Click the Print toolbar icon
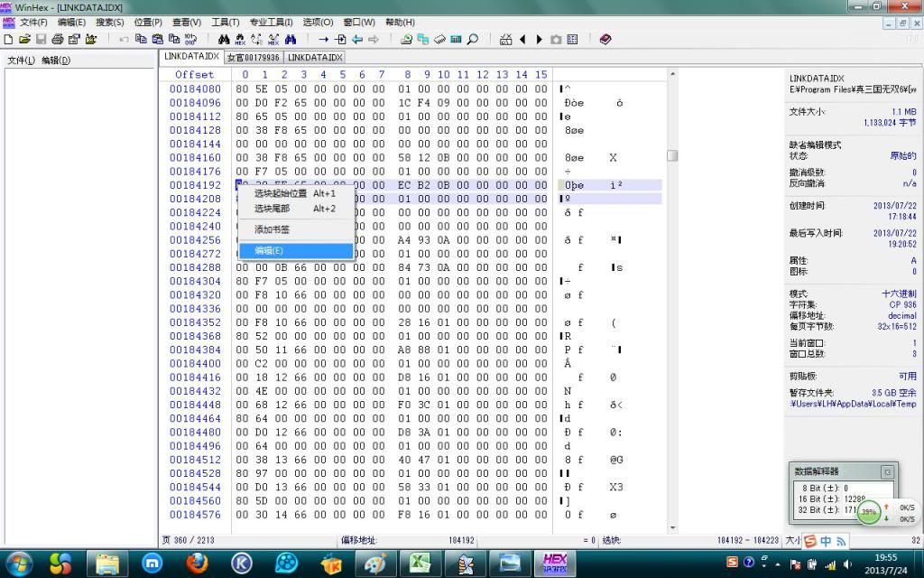This screenshot has height=578, width=924. [57, 40]
